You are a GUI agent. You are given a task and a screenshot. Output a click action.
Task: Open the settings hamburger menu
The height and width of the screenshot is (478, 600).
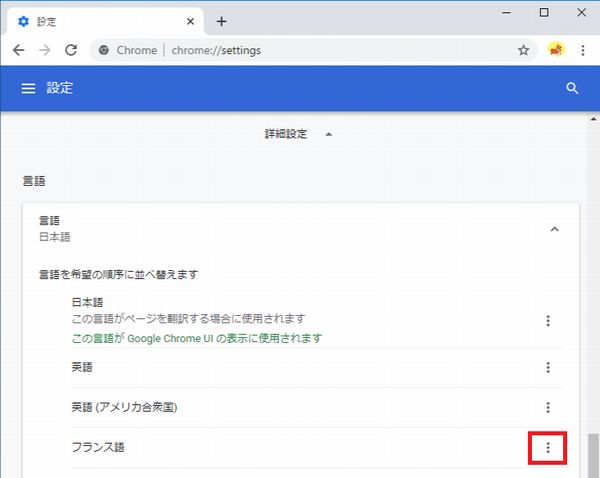[28, 88]
